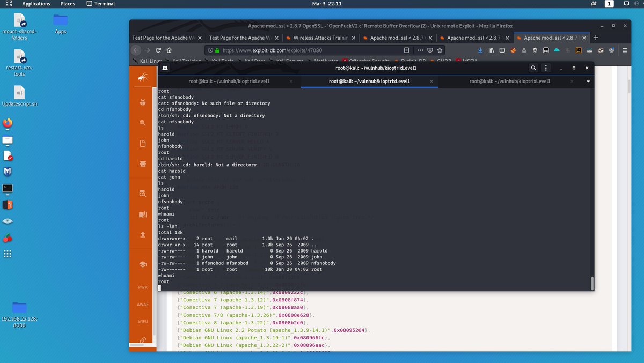
Task: Toggle Firefox sidebar panel icon
Action: [502, 50]
